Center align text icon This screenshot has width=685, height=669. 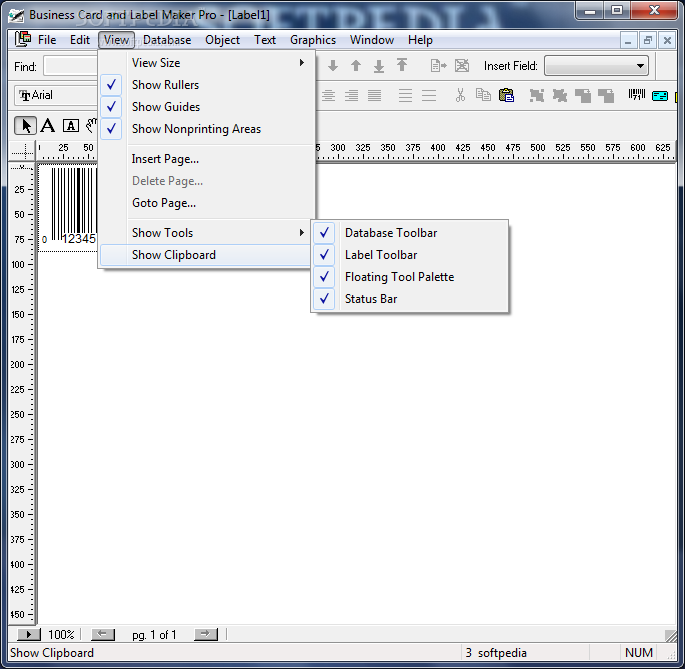[x=329, y=95]
